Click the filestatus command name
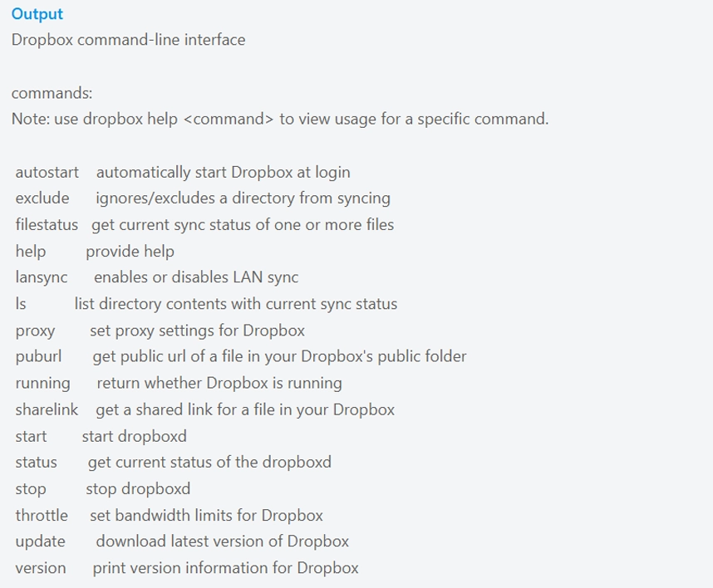Screen dimensions: 713x588 (47, 225)
